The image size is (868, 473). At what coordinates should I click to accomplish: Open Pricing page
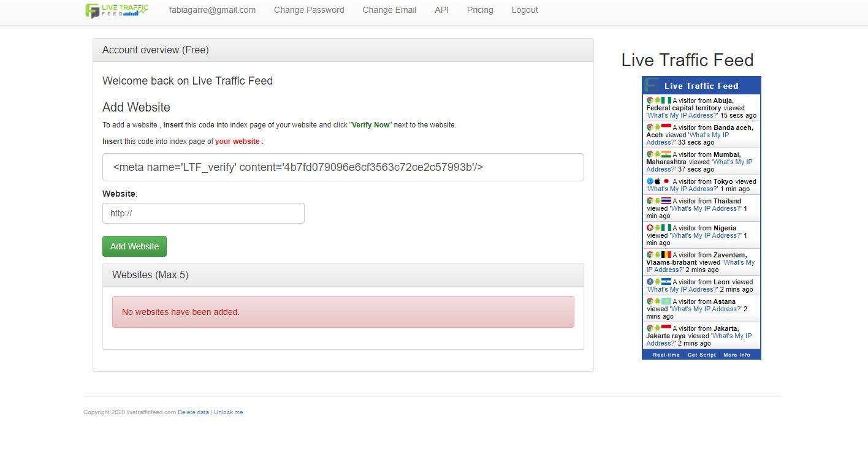click(x=480, y=10)
